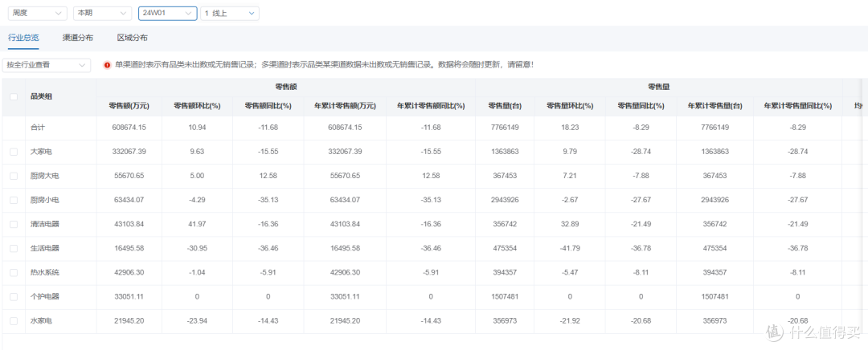The image size is (868, 350).
Task: Click the 年累计零售额(万元) column header
Action: point(346,106)
